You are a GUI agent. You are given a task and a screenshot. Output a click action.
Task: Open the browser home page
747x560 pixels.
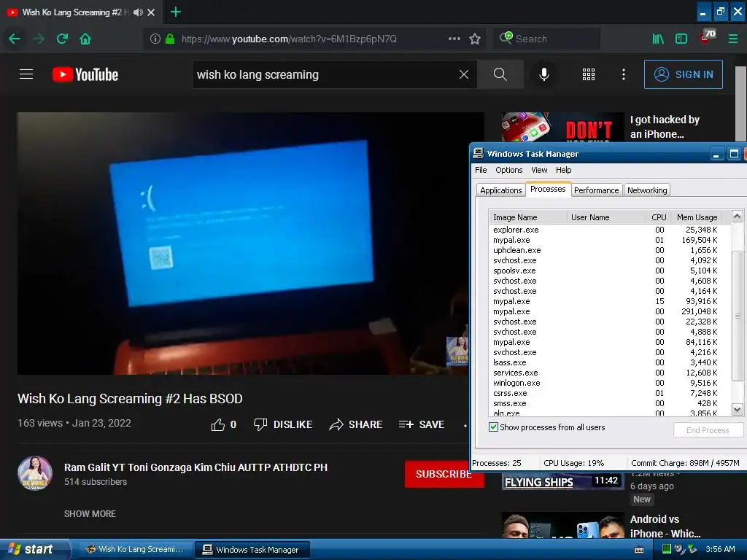click(85, 39)
